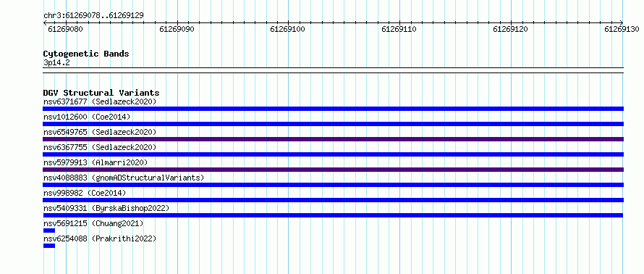Click ruler position 61269120
This screenshot has height=274, width=644.
pos(511,29)
